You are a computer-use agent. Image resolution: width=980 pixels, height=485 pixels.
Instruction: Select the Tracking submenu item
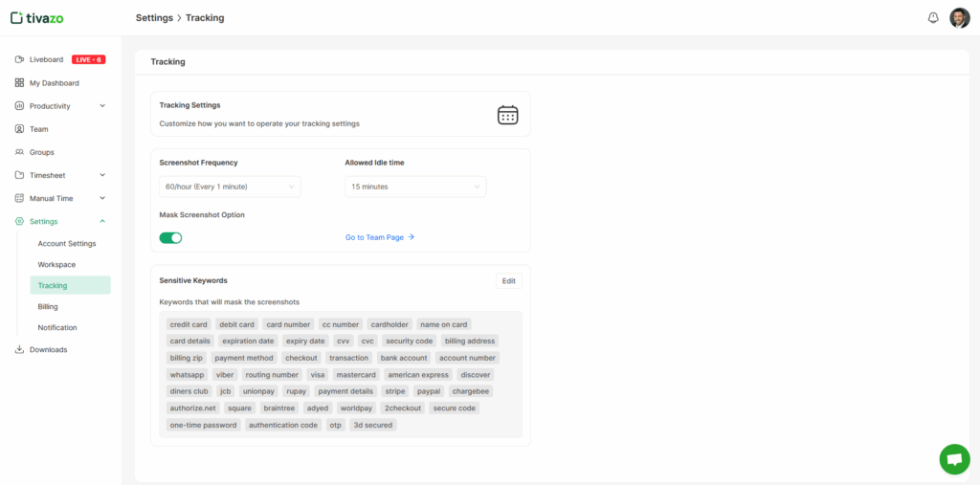tap(70, 286)
